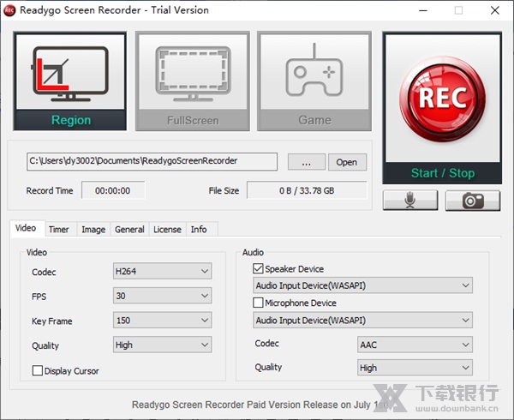Screen dimensions: 514x420
Task: Click the Readygo app icon in title bar
Action: 9,10
